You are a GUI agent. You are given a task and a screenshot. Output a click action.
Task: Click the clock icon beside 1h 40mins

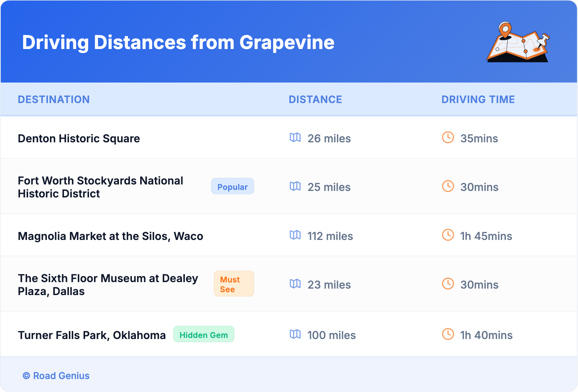pos(448,334)
